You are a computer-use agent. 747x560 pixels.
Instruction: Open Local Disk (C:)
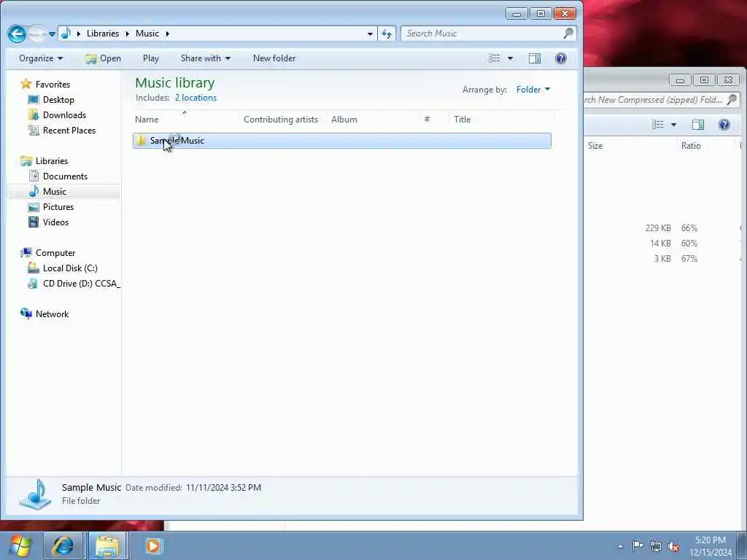pos(70,268)
